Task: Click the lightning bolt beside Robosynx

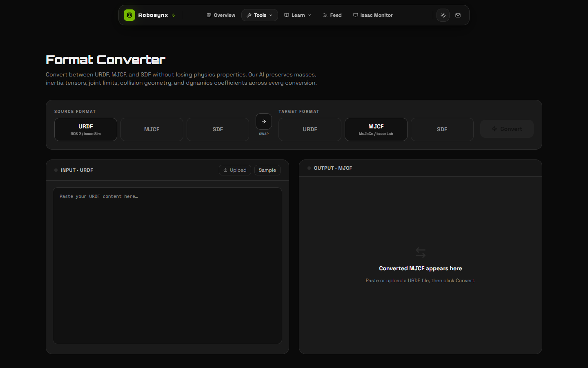Action: 174,15
